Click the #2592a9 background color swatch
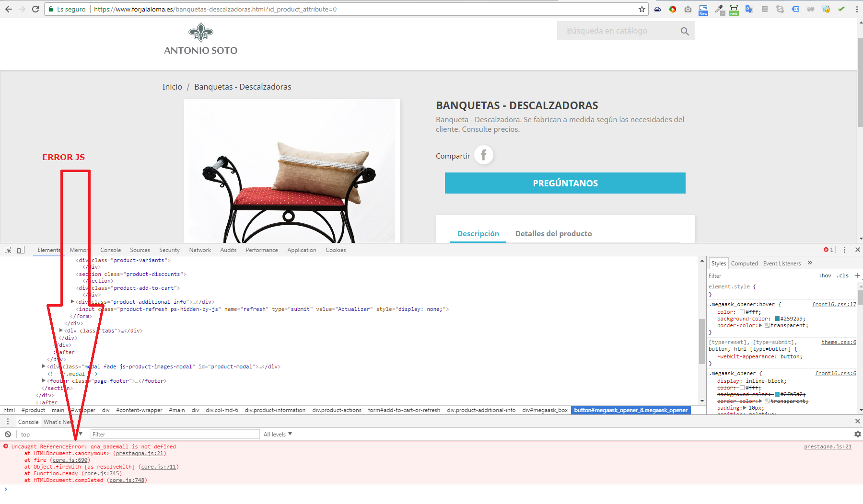 [777, 319]
